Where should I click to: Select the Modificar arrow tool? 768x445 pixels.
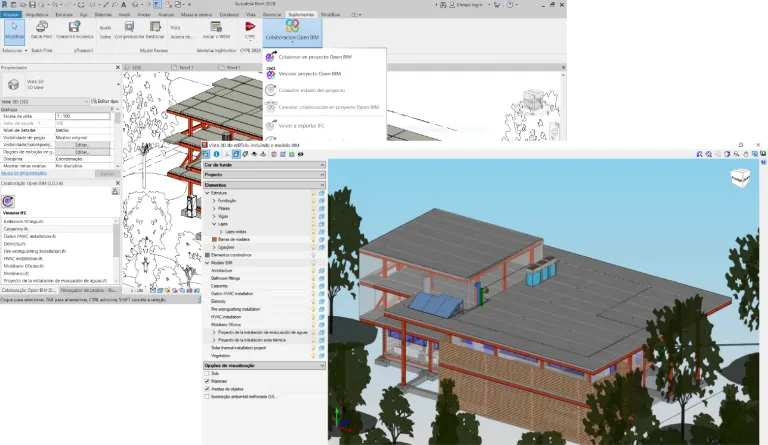click(14, 30)
